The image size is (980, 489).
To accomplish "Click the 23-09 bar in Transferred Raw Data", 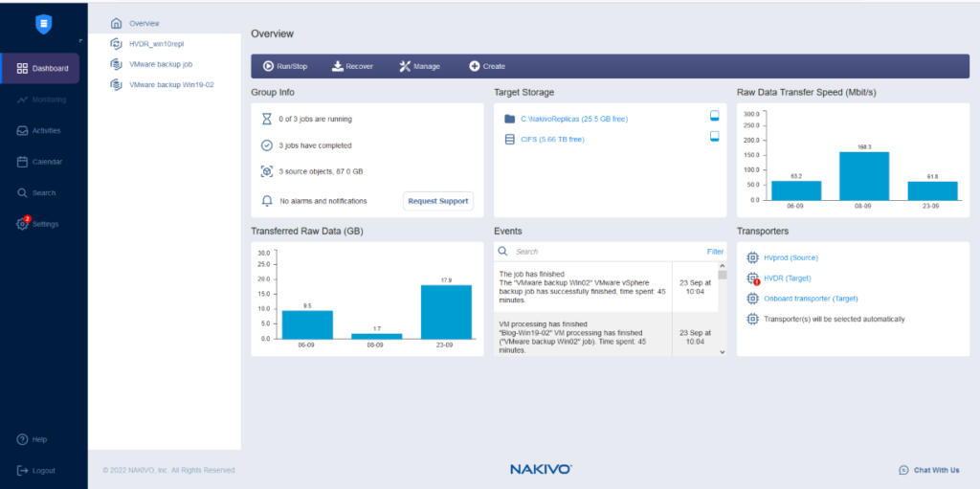I will pyautogui.click(x=446, y=312).
